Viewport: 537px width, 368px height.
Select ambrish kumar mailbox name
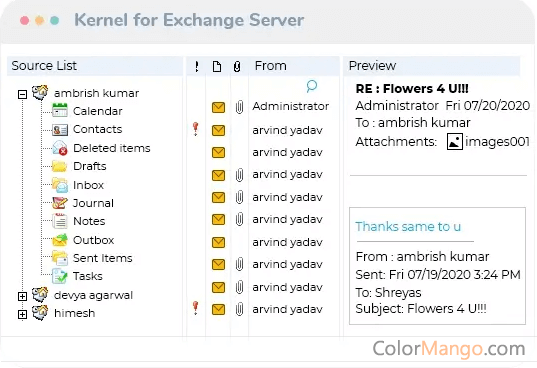97,93
